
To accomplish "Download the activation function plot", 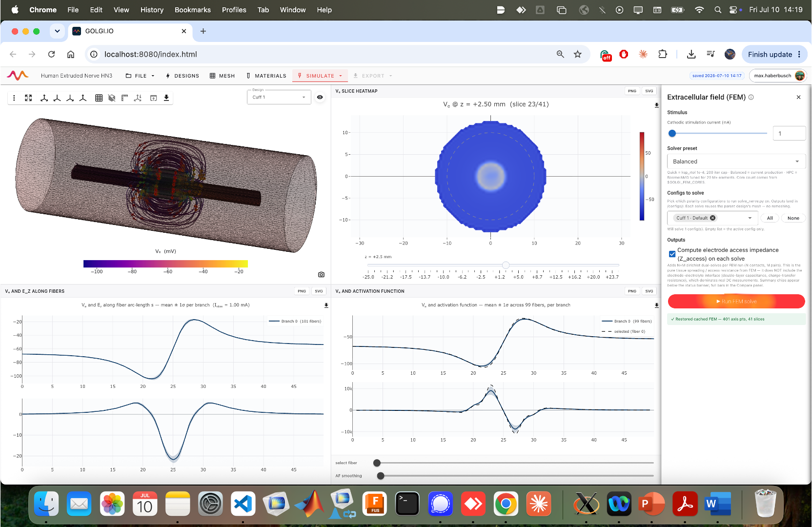I will click(656, 305).
